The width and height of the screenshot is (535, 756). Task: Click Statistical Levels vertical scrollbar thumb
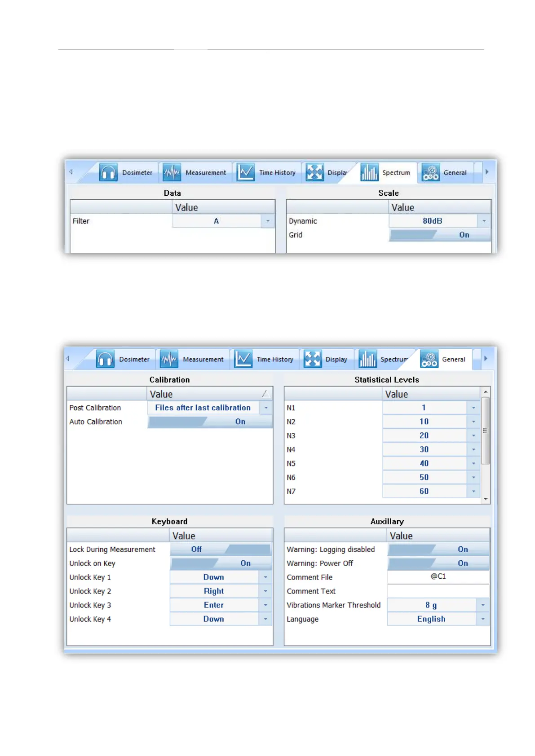coord(485,431)
